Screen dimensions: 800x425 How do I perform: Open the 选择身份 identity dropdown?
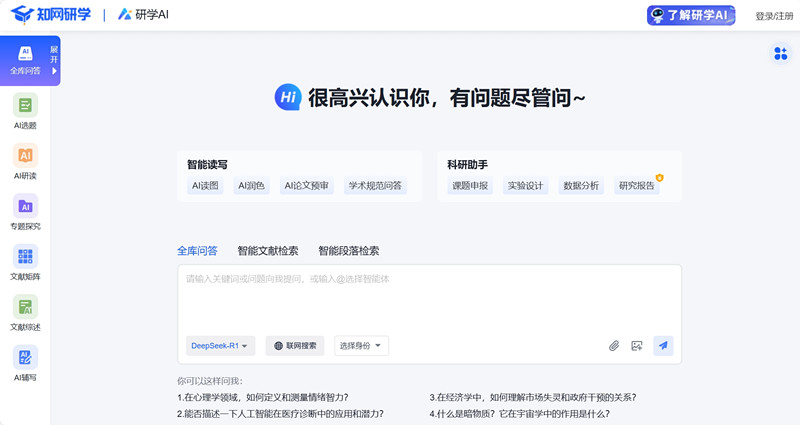(361, 345)
